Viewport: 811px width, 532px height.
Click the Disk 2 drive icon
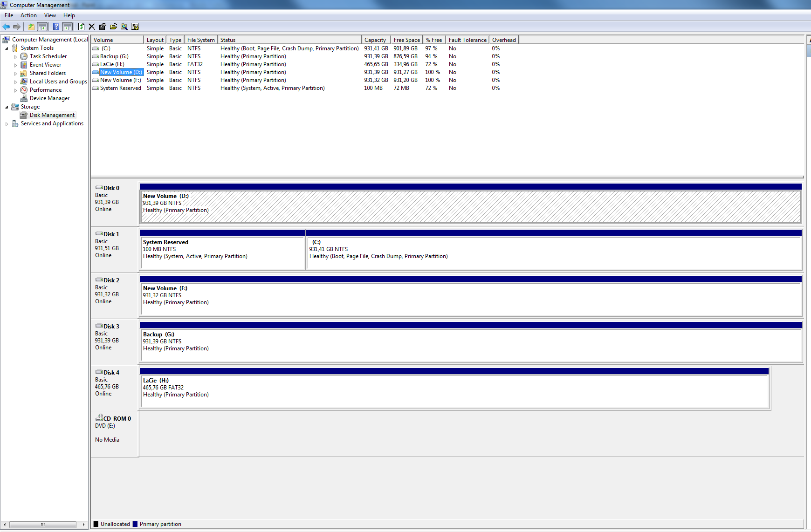pyautogui.click(x=99, y=280)
